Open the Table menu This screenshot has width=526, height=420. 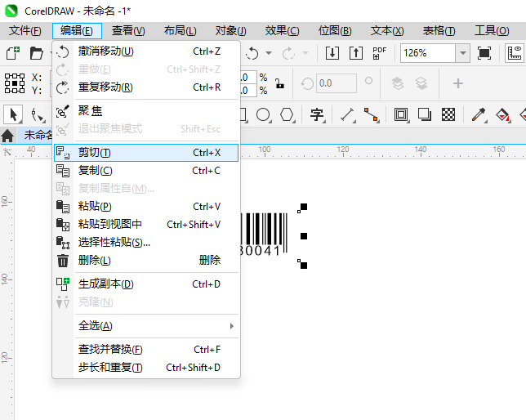439,31
